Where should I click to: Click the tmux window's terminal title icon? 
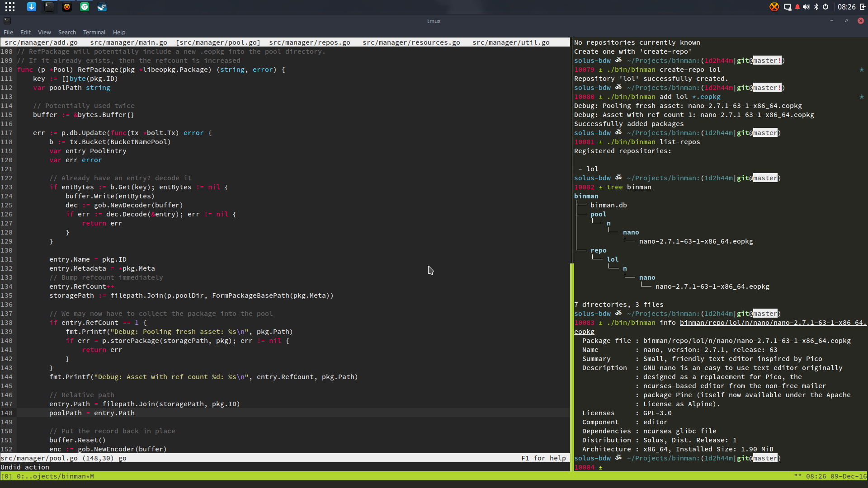point(7,21)
